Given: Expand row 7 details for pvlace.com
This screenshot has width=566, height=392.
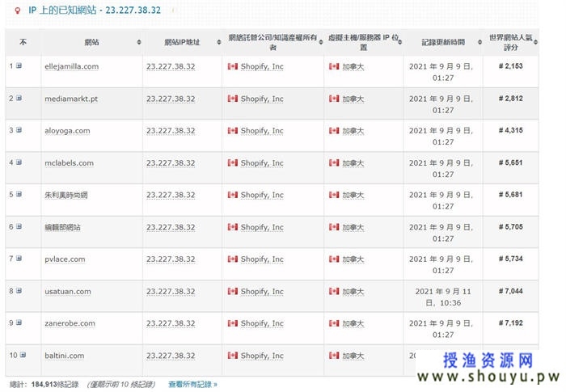Looking at the screenshot, I should (x=19, y=259).
